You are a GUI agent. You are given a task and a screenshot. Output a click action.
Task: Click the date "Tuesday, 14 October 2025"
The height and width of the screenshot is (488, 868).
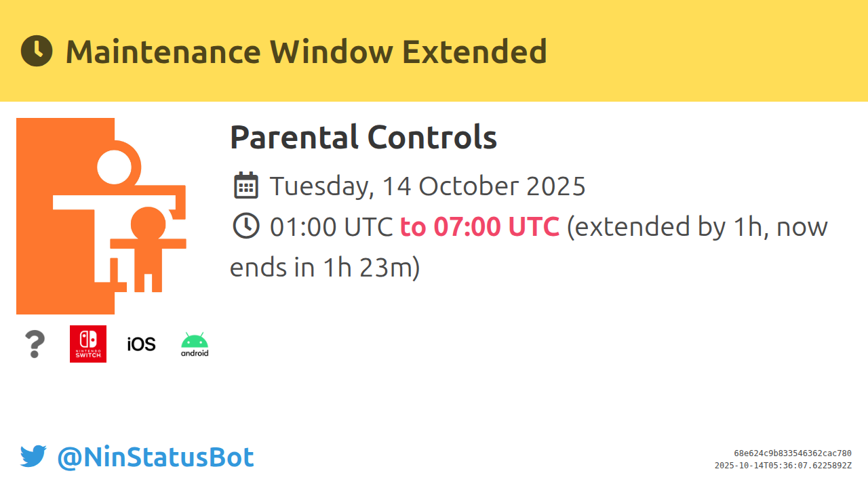(x=427, y=186)
